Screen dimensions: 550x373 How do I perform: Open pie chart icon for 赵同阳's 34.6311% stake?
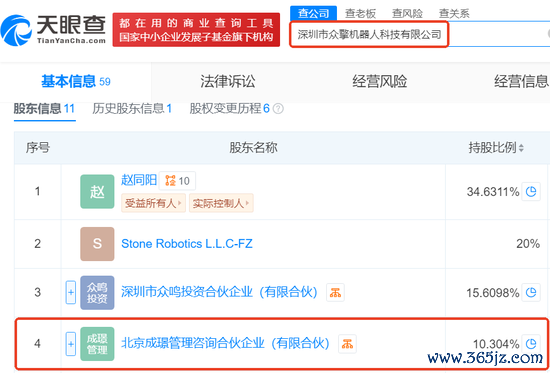point(531,192)
